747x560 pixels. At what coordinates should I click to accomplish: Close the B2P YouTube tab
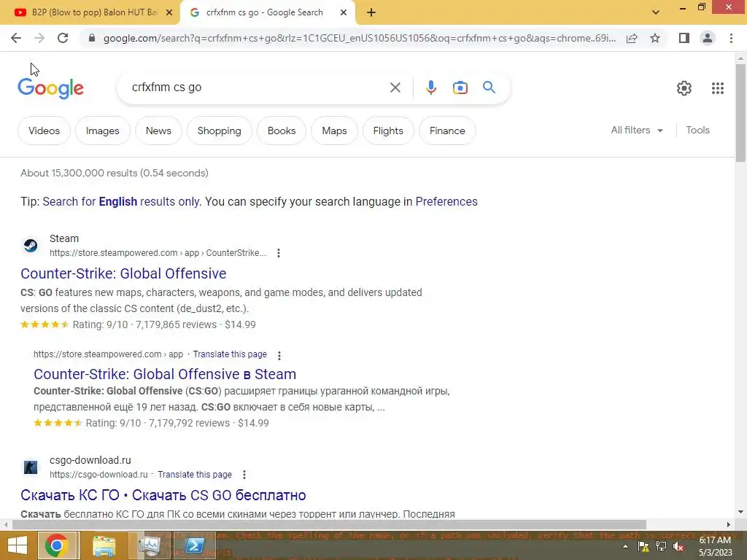(x=169, y=13)
